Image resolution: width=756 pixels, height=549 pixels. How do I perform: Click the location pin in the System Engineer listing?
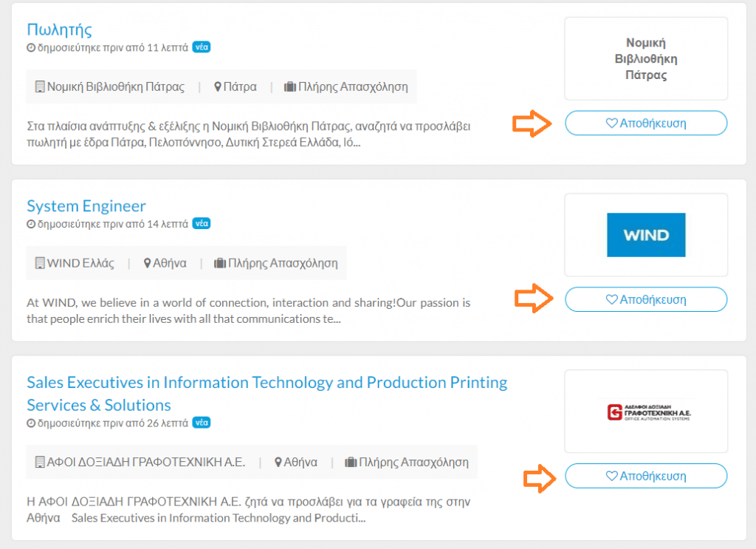coord(148,263)
